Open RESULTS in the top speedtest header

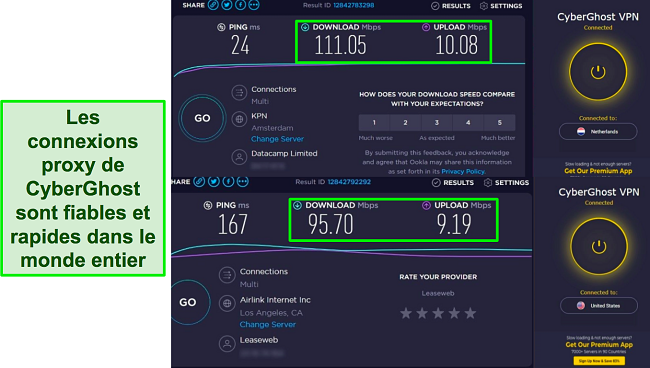451,6
